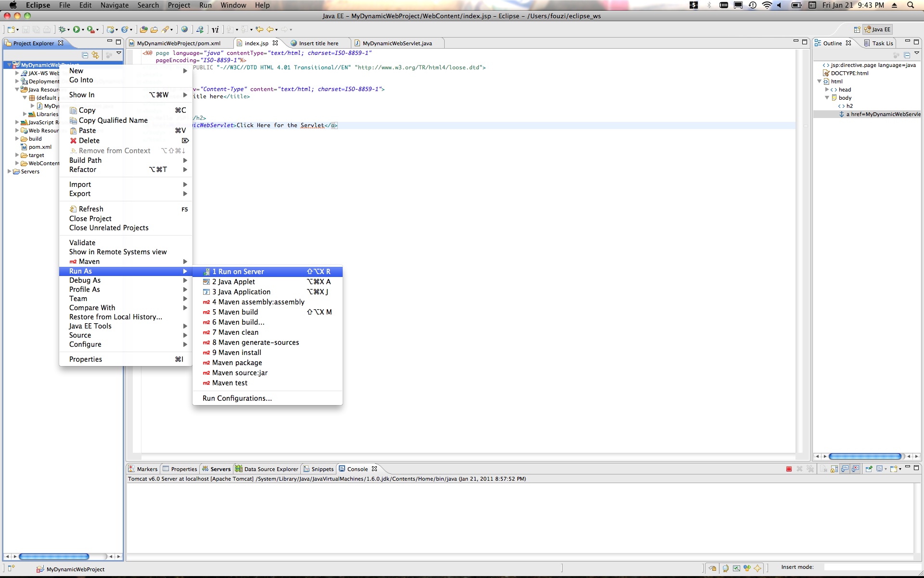The height and width of the screenshot is (578, 924).
Task: Toggle Show Console on standard error change
Action: click(x=855, y=469)
